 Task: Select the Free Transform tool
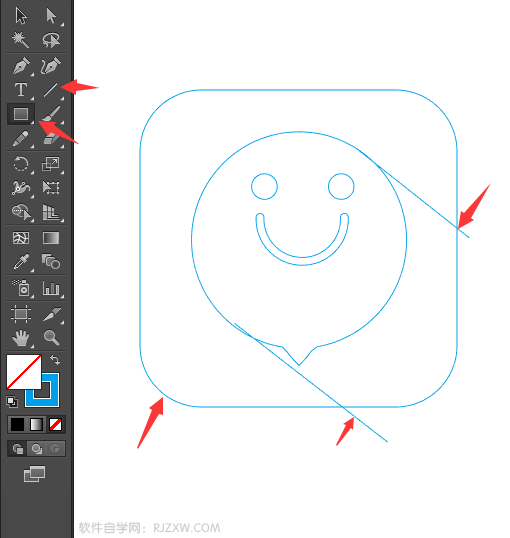(51, 188)
